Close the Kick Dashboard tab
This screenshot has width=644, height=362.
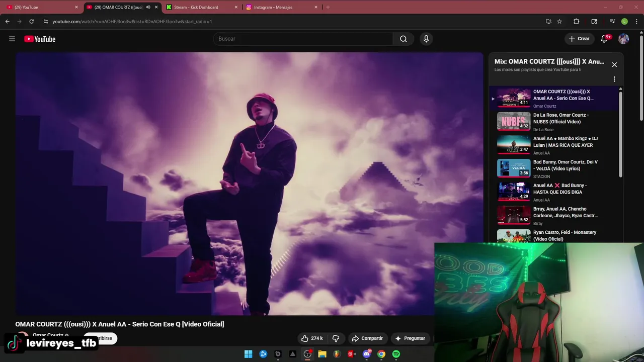coord(236,7)
